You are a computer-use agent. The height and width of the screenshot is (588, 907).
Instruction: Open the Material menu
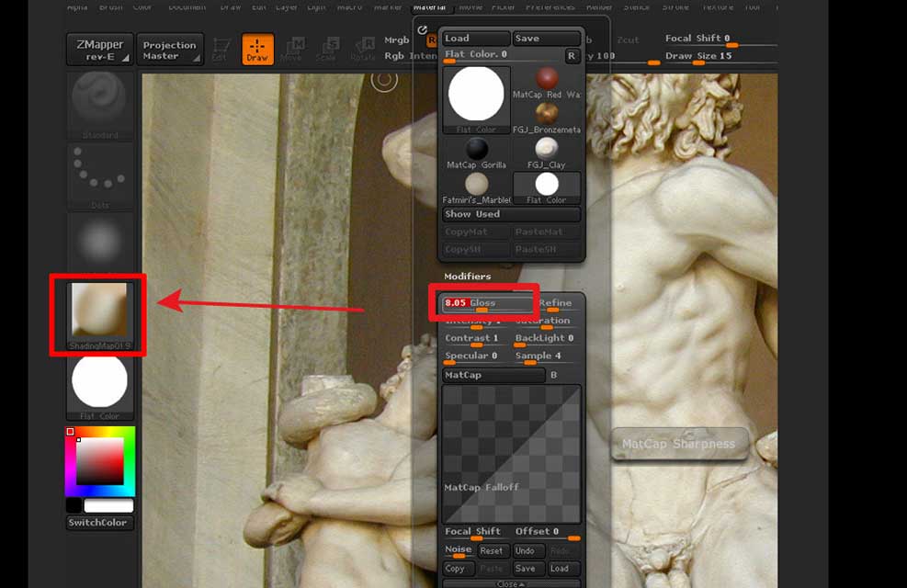pos(430,6)
